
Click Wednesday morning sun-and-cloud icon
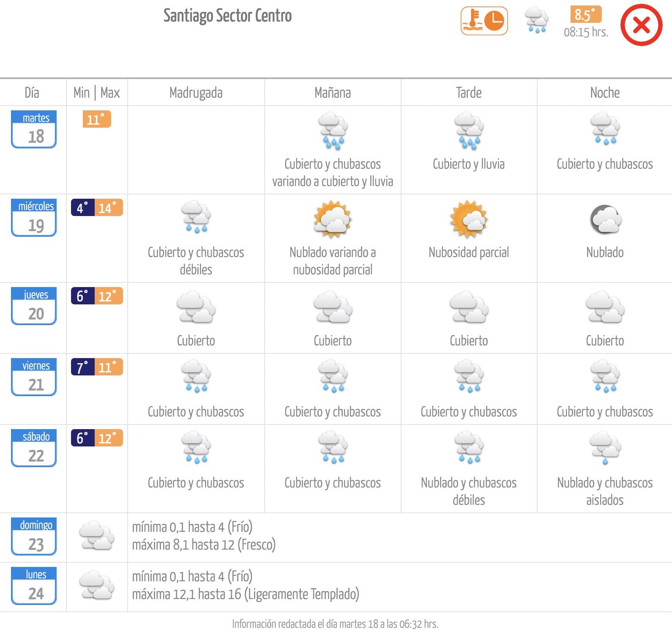click(333, 219)
